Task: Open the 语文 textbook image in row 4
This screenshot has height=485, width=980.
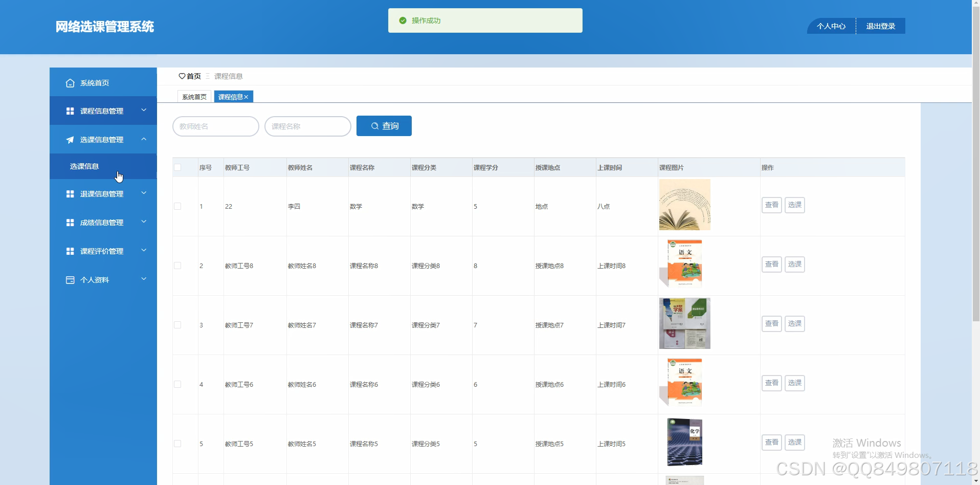Action: point(685,383)
